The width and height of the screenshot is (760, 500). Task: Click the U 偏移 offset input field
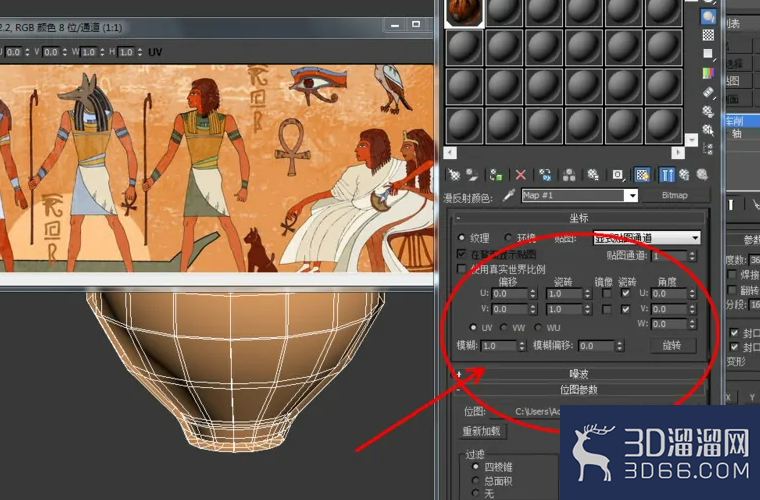(x=509, y=294)
